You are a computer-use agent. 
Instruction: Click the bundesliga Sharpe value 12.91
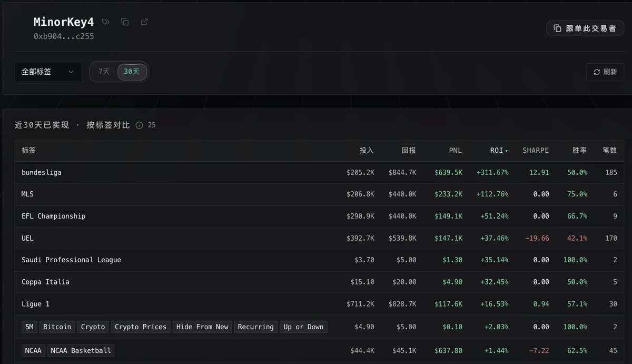click(x=539, y=172)
